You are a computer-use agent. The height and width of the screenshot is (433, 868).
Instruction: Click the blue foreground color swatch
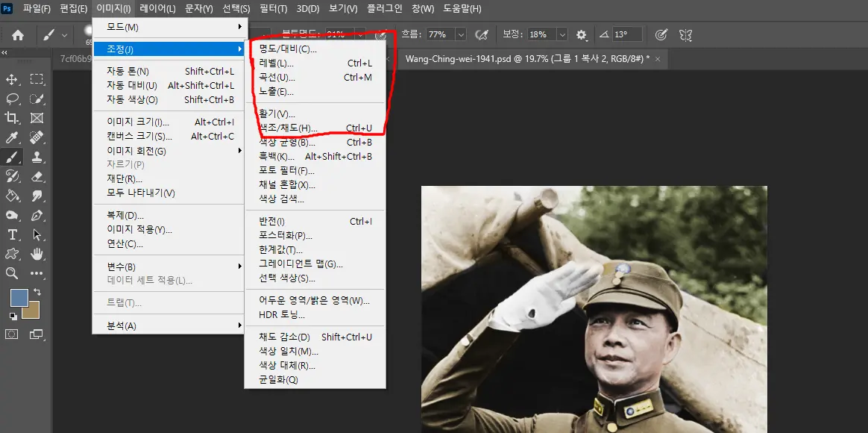click(x=18, y=296)
